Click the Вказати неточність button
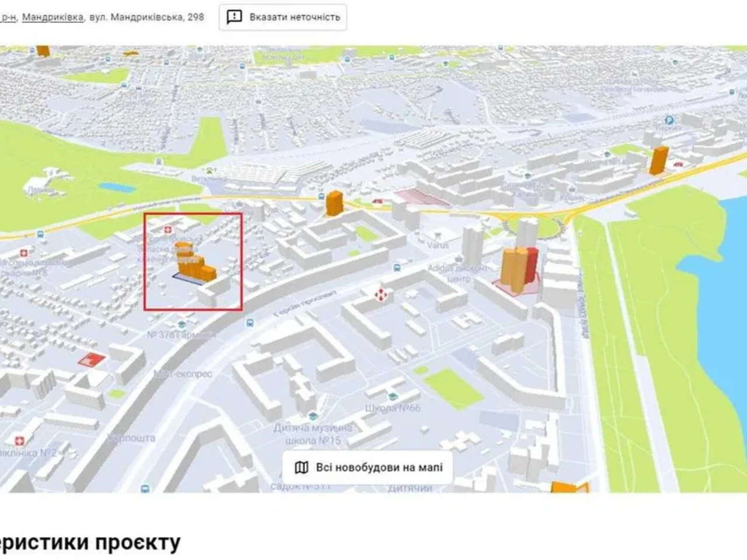Viewport: 747px width, 560px height. coord(283,17)
